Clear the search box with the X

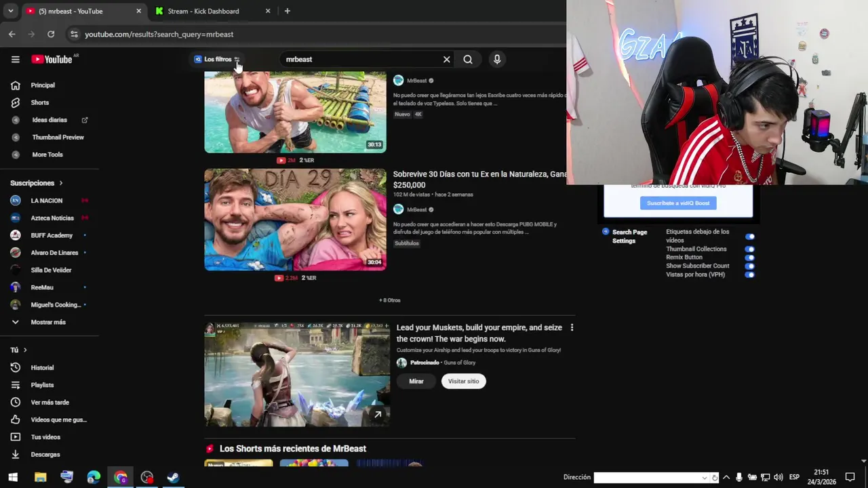(x=446, y=60)
